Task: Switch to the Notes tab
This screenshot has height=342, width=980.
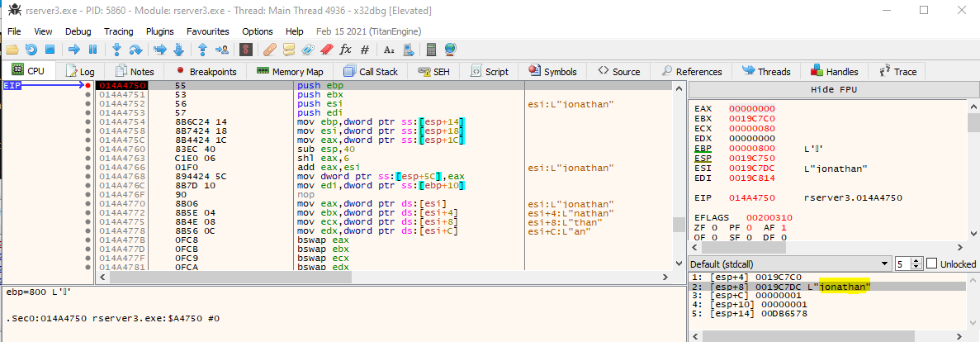Action: [x=135, y=71]
